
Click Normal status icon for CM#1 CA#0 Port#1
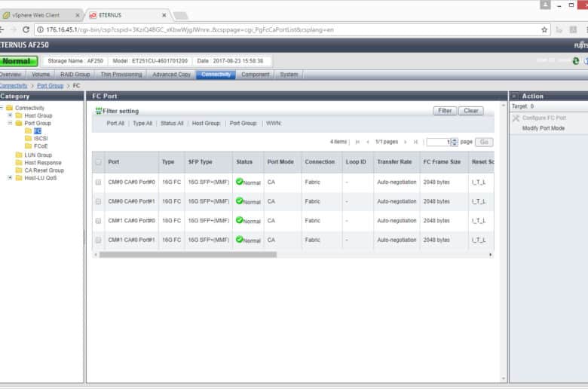click(x=239, y=239)
